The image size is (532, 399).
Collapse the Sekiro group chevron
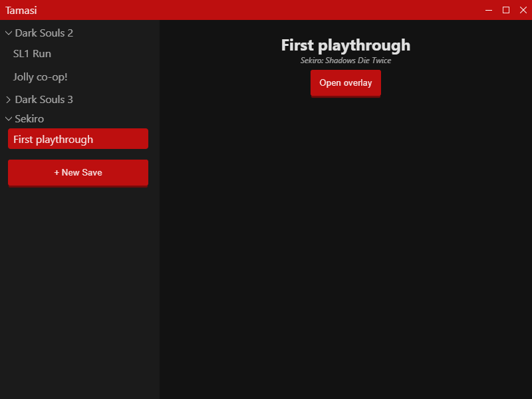coord(9,119)
